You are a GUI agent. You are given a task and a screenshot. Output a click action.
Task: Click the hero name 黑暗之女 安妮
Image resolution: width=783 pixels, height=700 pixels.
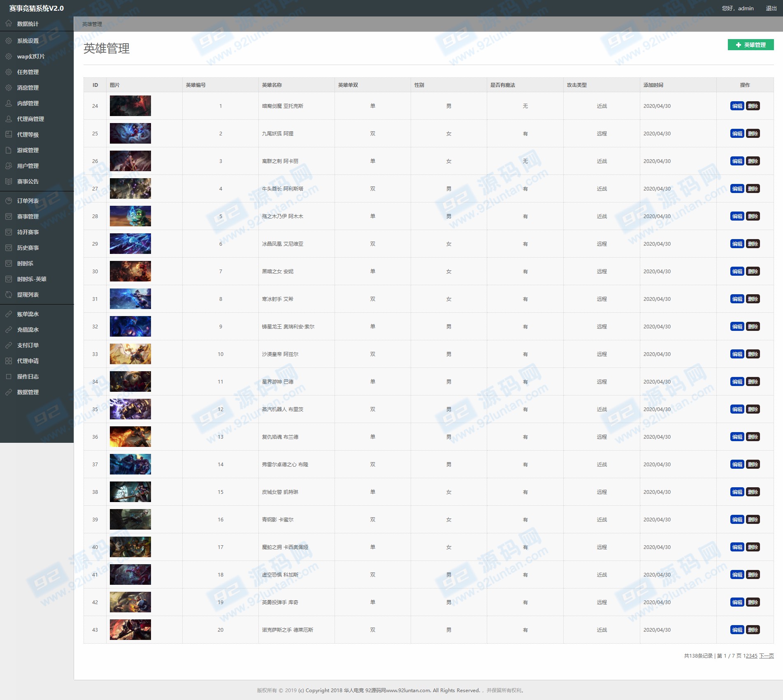[278, 272]
